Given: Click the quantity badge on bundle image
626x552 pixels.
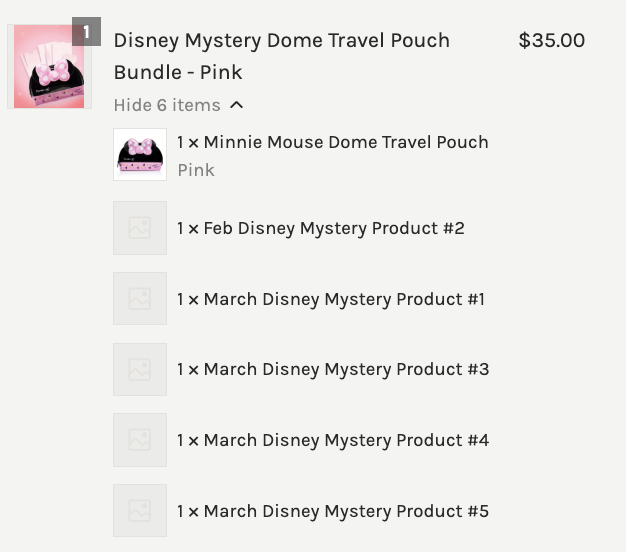Looking at the screenshot, I should tap(87, 32).
